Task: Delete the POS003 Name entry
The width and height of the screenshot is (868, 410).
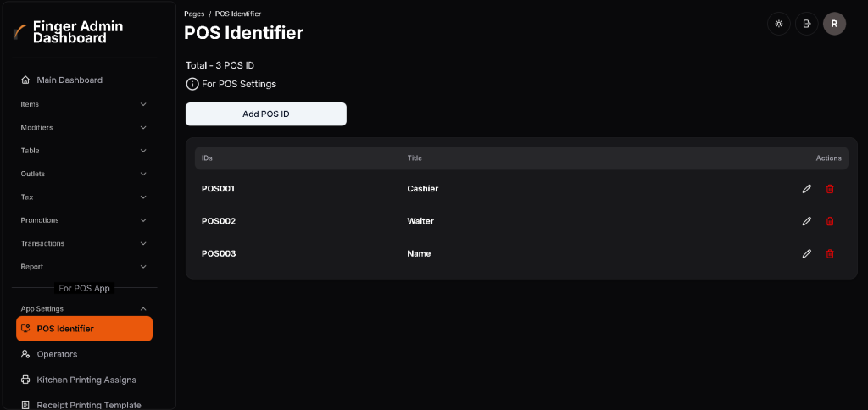Action: [830, 253]
